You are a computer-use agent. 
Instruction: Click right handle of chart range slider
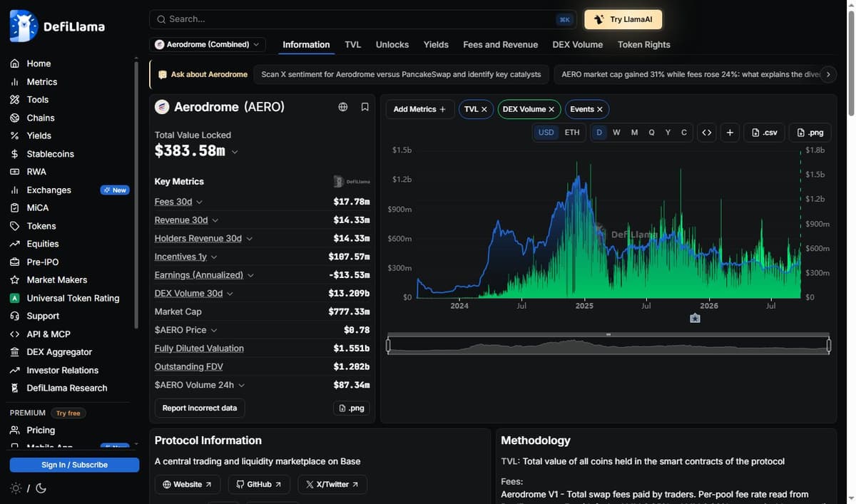pyautogui.click(x=829, y=346)
